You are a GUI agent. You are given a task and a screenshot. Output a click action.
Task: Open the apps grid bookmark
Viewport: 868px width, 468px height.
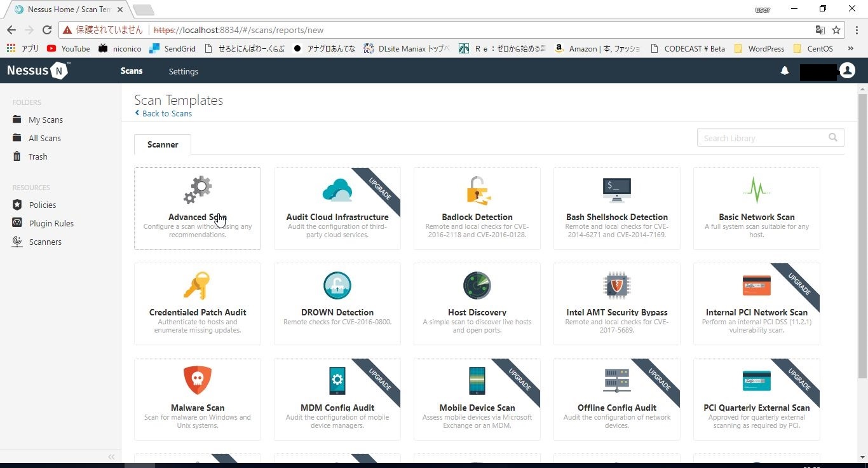pos(22,48)
